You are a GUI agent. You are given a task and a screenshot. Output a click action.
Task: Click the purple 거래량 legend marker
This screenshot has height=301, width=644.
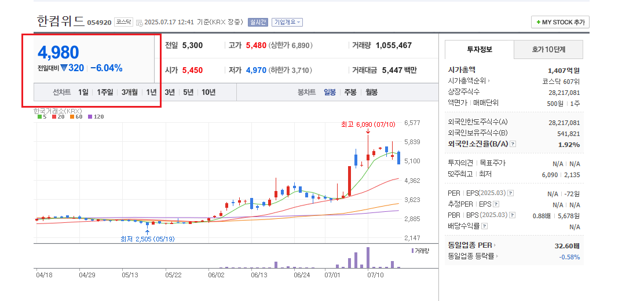pos(412,251)
